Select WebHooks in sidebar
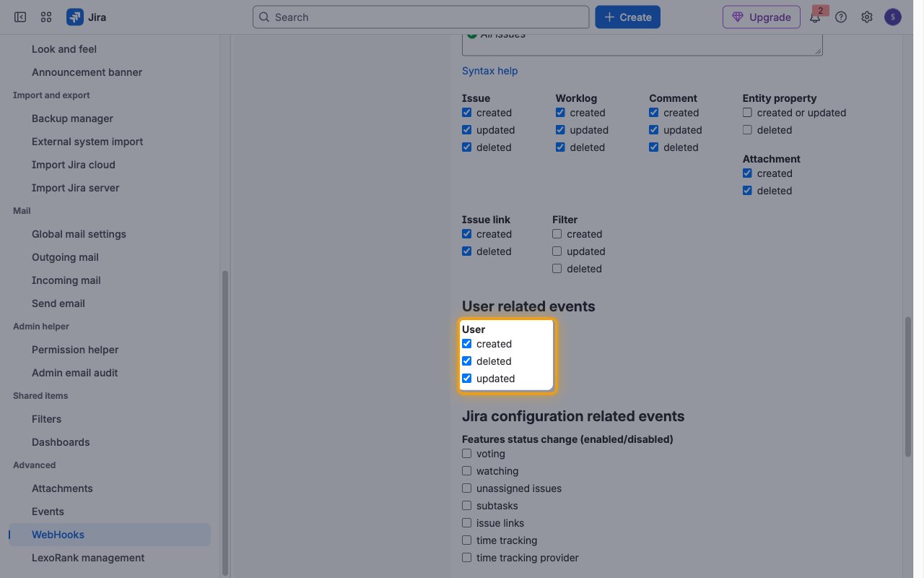 (110, 535)
